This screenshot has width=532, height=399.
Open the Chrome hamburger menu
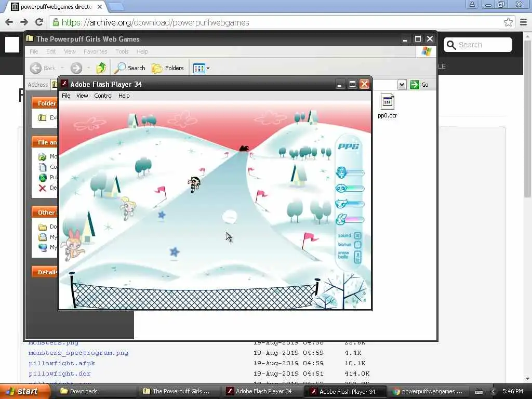(x=523, y=22)
